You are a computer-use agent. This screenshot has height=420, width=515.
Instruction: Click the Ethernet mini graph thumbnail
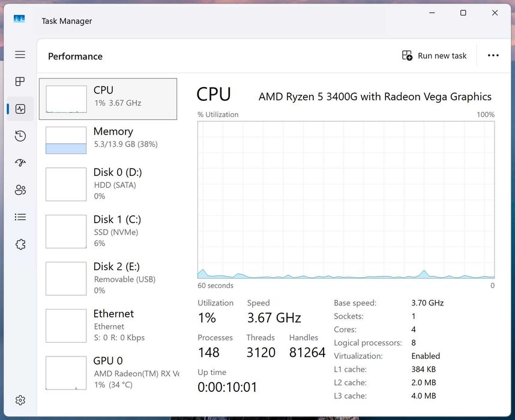pos(66,326)
